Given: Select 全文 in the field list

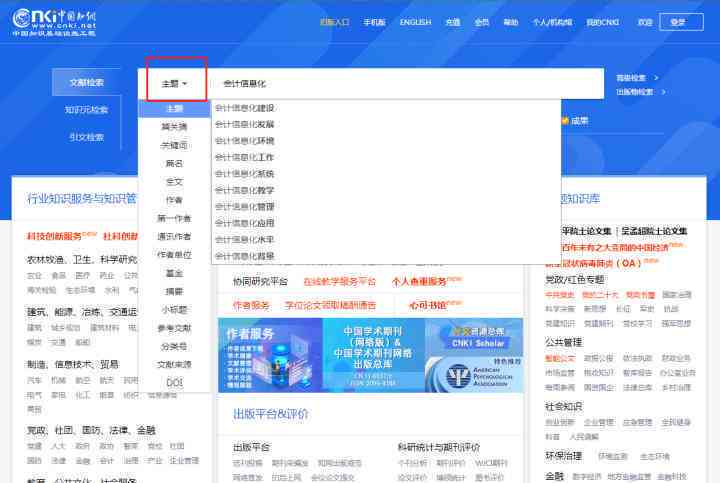Looking at the screenshot, I should pyautogui.click(x=174, y=182).
